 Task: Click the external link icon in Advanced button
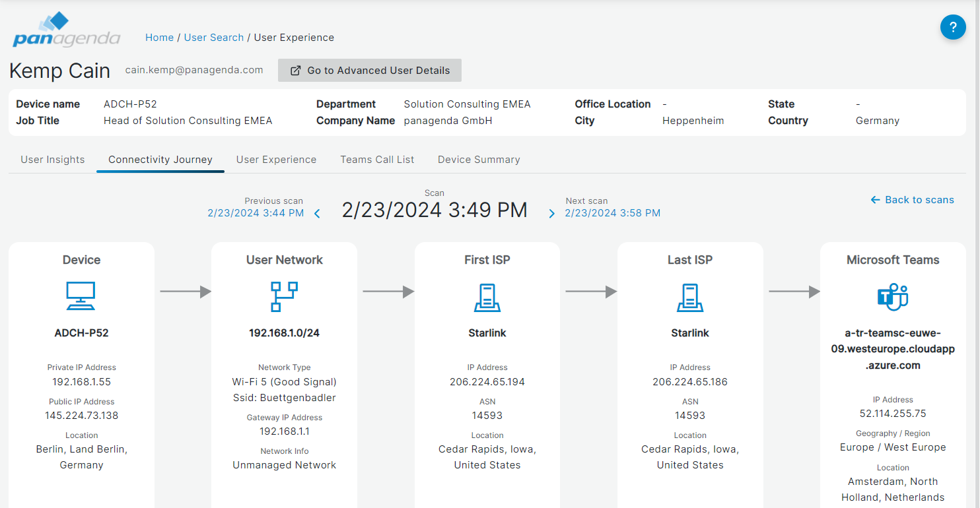pos(296,71)
